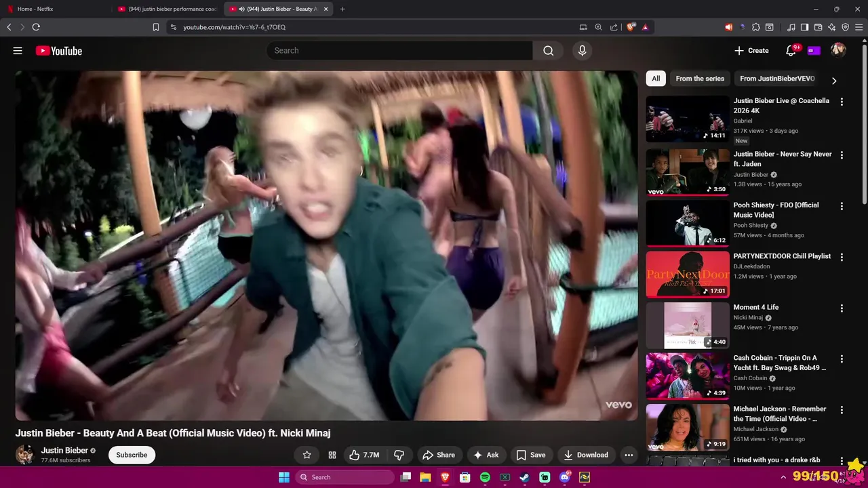Viewport: 868px width, 488px height.
Task: Open YouTube notifications bell
Action: 791,51
